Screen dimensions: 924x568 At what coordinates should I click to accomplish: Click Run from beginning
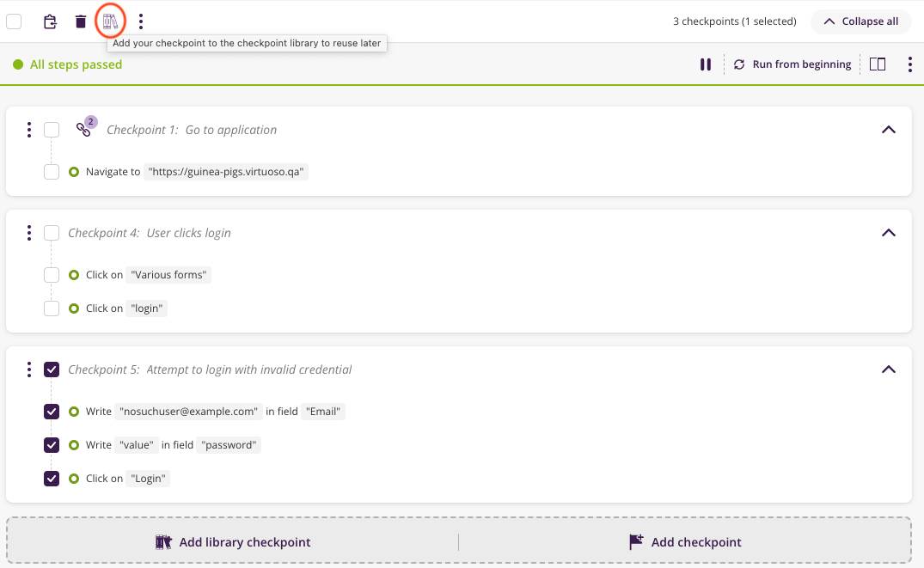click(792, 64)
